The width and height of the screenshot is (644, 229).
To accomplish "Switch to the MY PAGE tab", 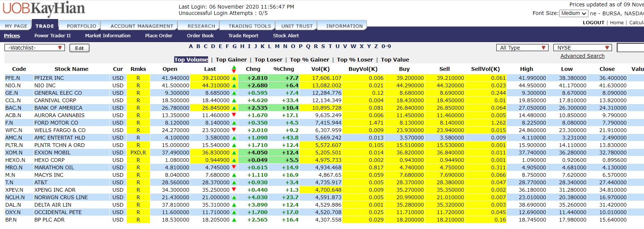I will (16, 26).
